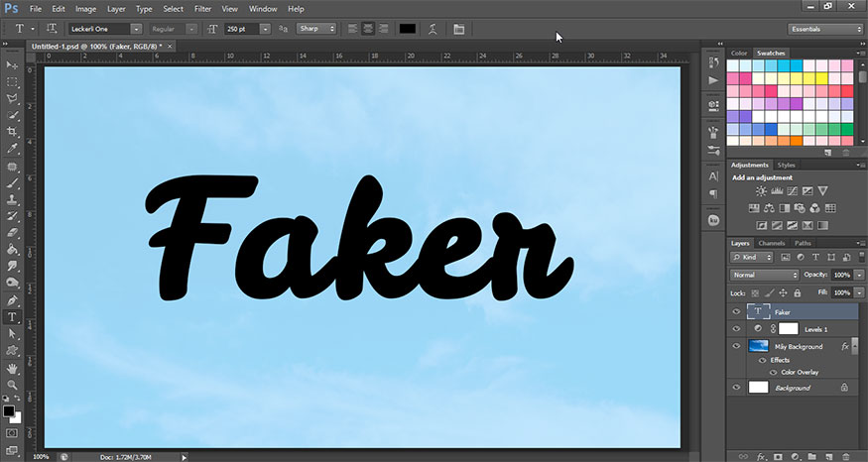Select the Eraser tool

(x=12, y=233)
